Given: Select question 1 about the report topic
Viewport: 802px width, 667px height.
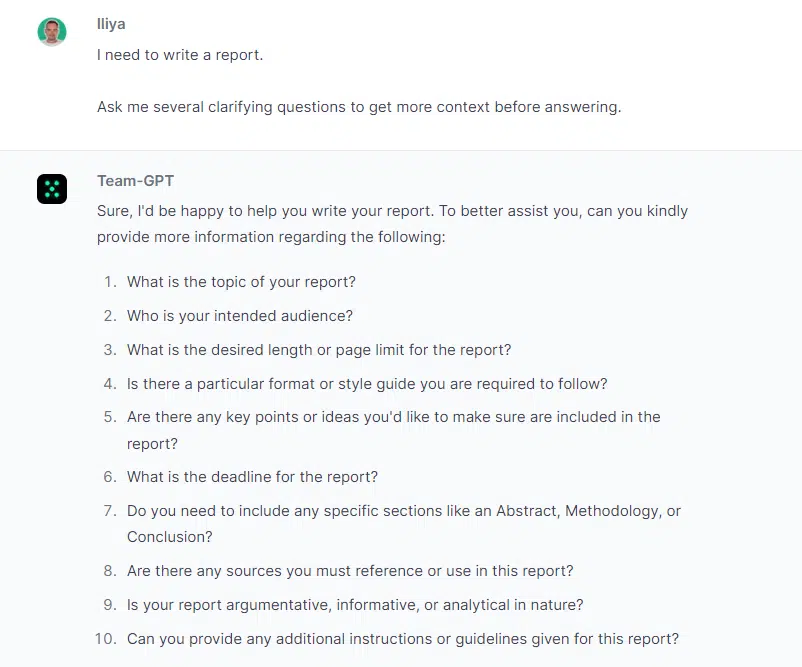Looking at the screenshot, I should click(241, 282).
